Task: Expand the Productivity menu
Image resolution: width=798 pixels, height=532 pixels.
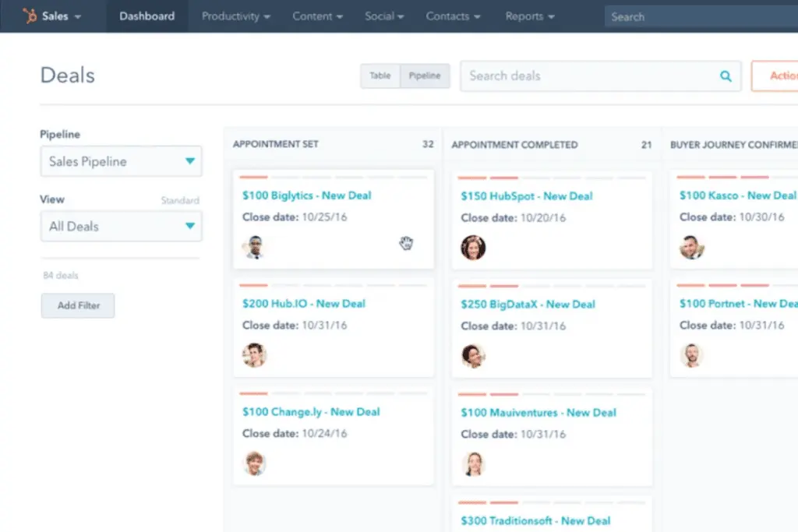Action: [x=235, y=16]
